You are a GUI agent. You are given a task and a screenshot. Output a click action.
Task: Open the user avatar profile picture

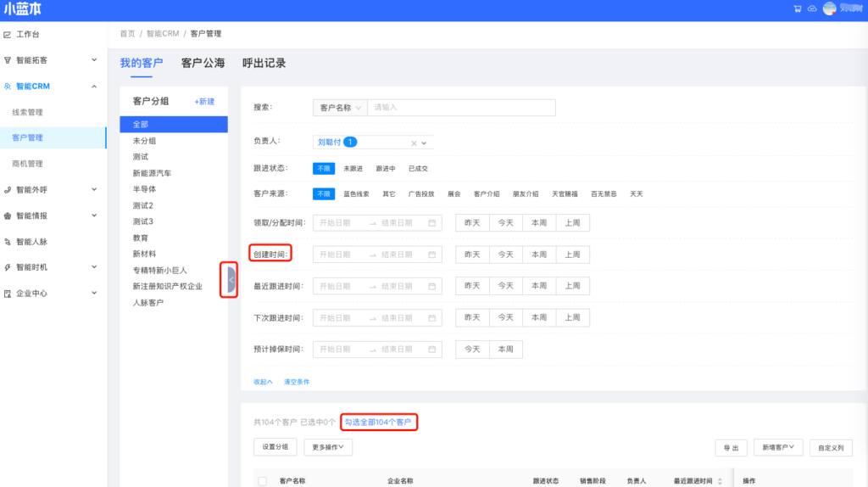pos(829,8)
